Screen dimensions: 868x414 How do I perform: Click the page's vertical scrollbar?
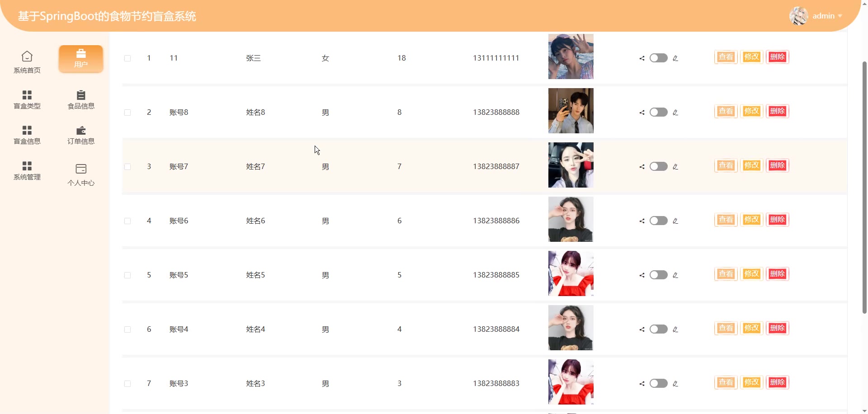(864, 181)
